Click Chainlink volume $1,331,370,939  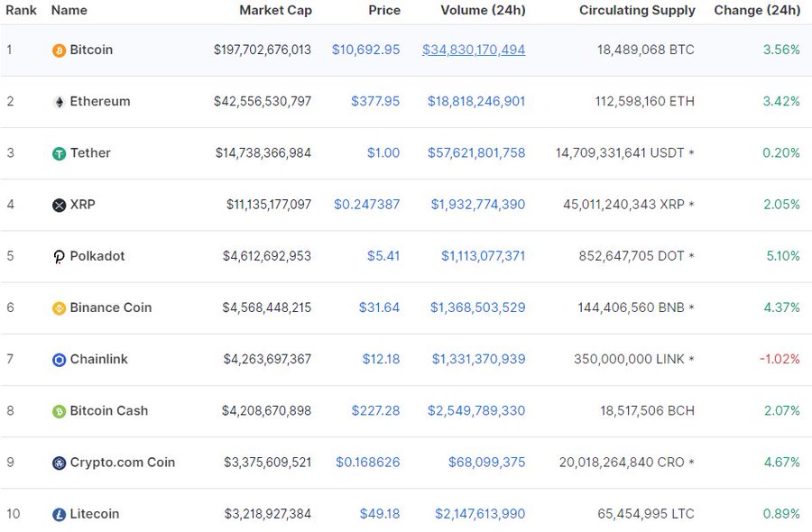pos(478,359)
